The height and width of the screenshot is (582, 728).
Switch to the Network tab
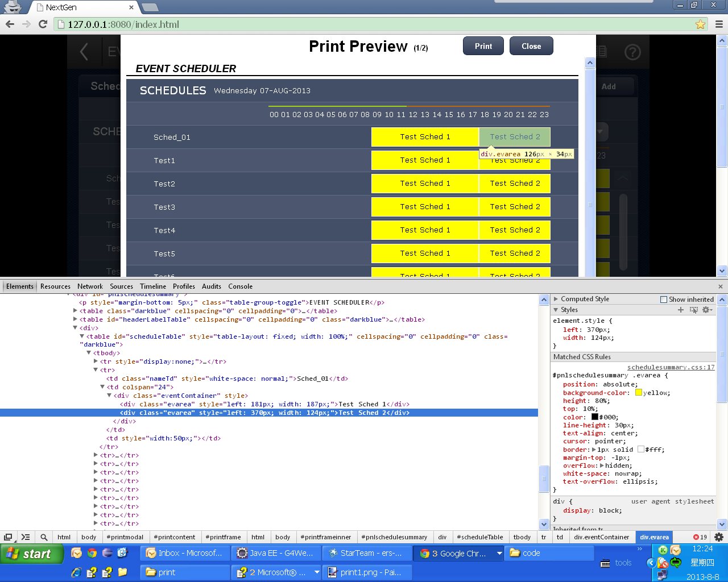[90, 286]
